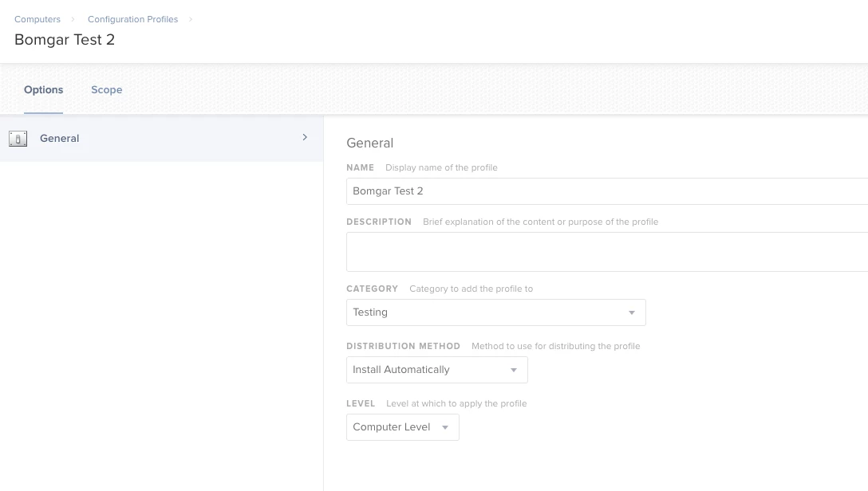
Task: Switch to the Options tab
Action: click(43, 89)
